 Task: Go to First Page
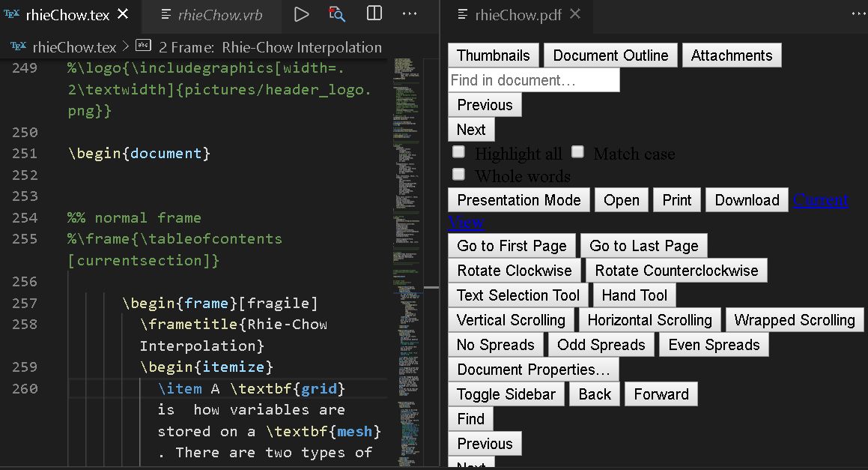(512, 246)
